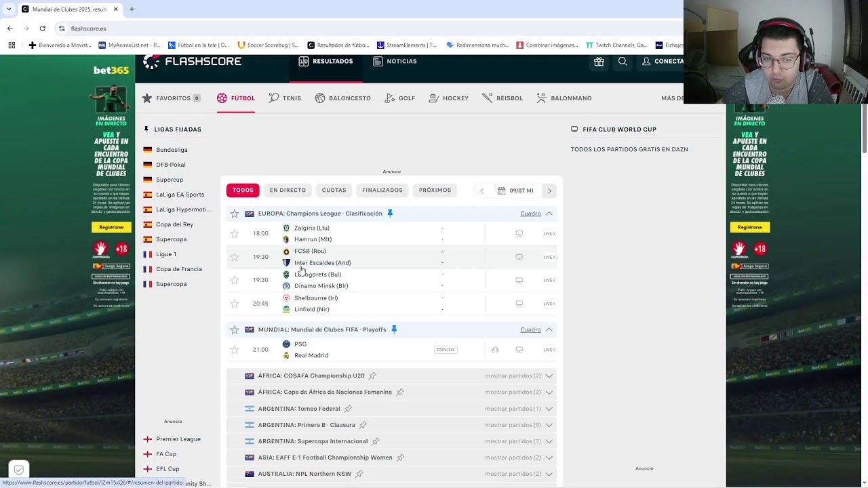Select the Baloncesto sport tab

pos(343,98)
